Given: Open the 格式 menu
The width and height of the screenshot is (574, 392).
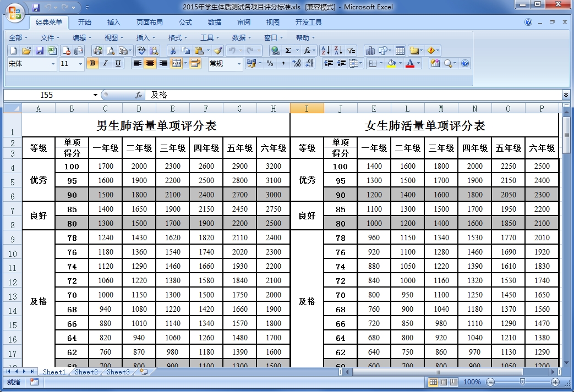Looking at the screenshot, I should [x=174, y=37].
